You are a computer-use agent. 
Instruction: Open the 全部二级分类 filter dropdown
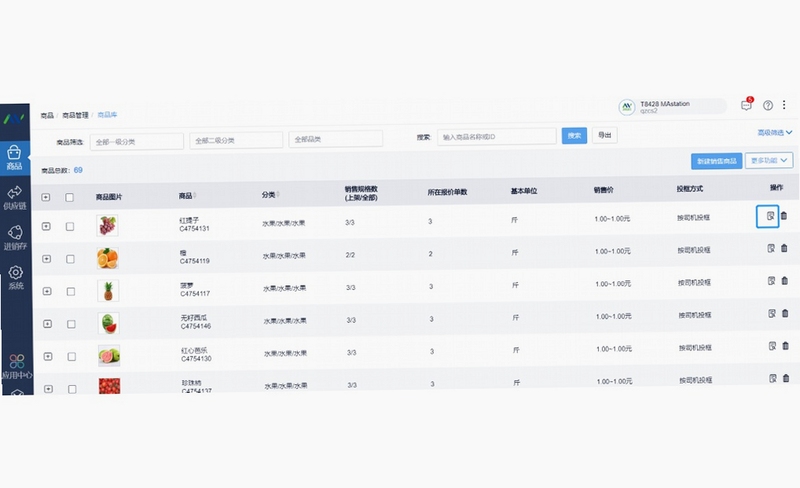[x=236, y=140]
